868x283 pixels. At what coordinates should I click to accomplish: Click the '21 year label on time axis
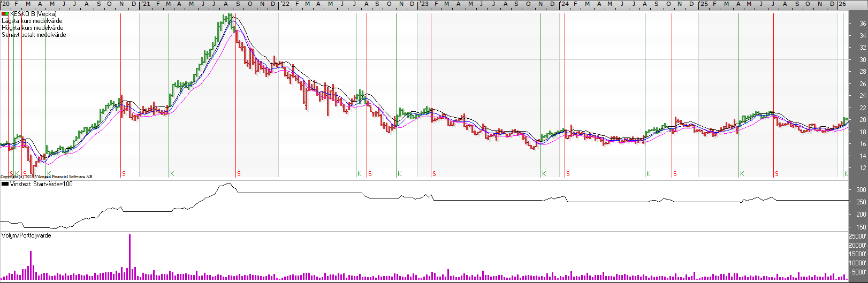click(144, 4)
